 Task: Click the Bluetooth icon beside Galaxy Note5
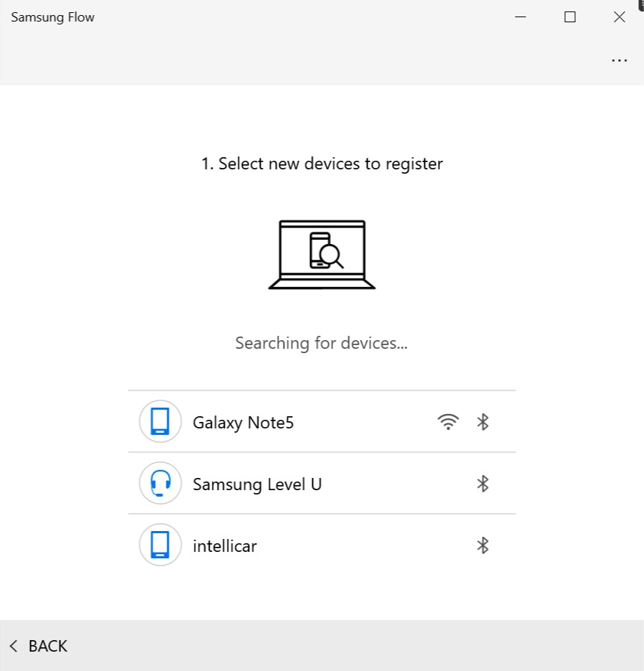(482, 422)
